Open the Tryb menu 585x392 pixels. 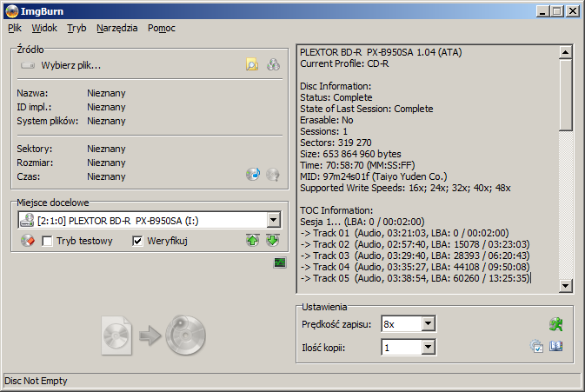coord(76,28)
